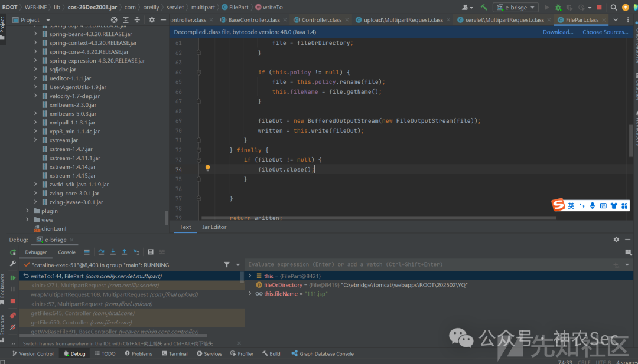Expand xstream.jar in project tree
638x364 pixels.
coord(36,140)
